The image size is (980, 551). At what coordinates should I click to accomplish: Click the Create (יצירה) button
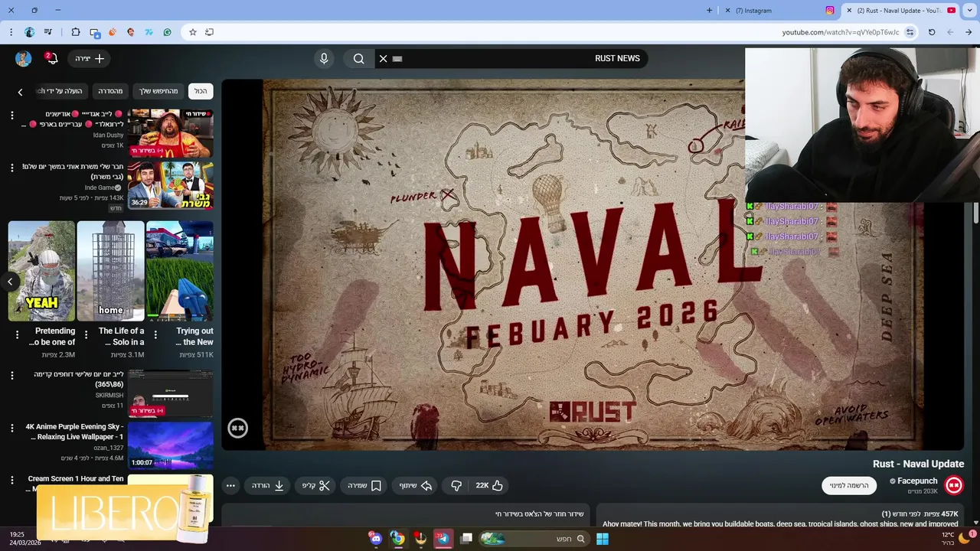89,58
